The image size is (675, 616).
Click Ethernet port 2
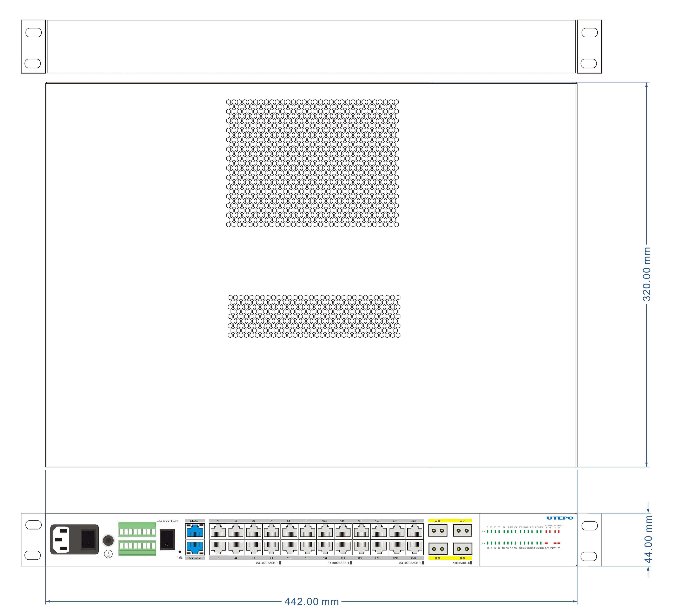tap(218, 547)
